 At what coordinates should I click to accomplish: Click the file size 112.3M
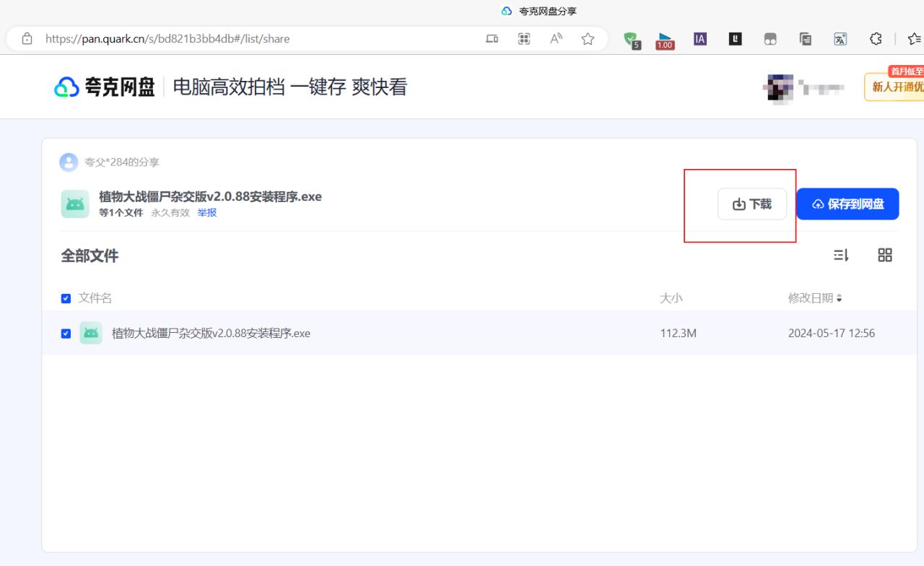[x=678, y=334]
